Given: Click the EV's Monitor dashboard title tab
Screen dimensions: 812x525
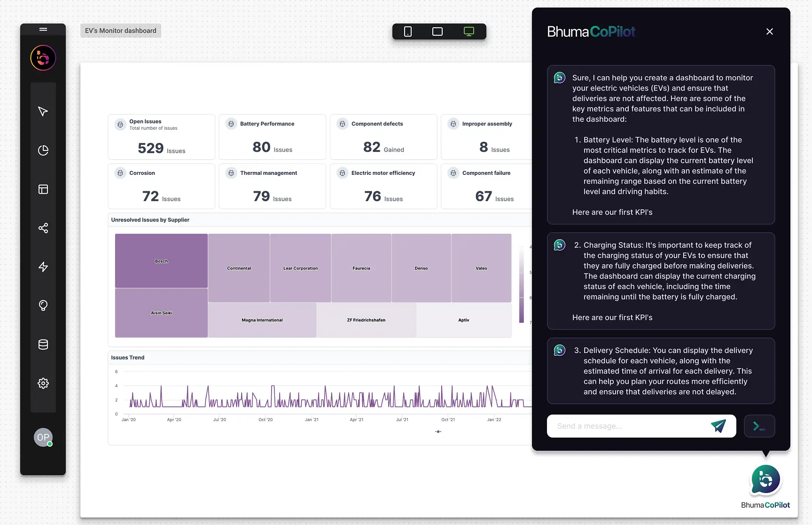Looking at the screenshot, I should (121, 31).
